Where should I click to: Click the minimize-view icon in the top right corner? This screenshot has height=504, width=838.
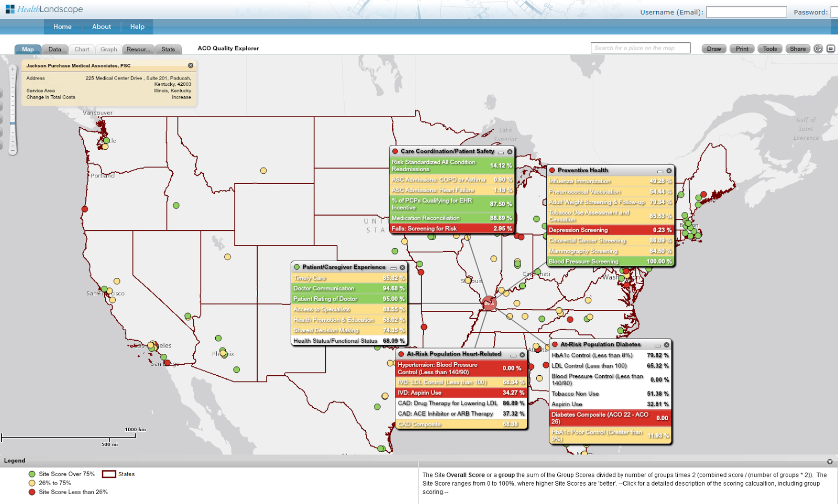click(830, 49)
